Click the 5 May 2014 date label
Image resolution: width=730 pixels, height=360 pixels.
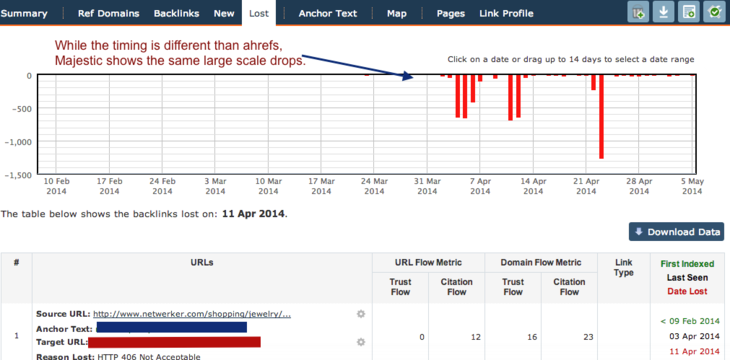(692, 185)
